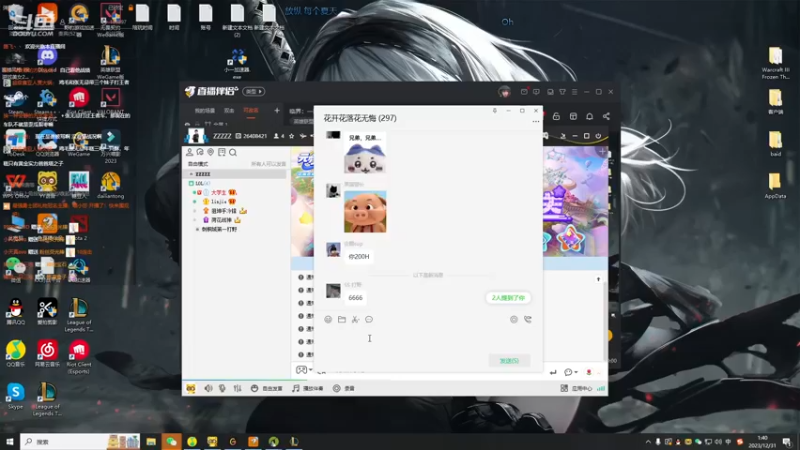Click the power icon on channel bar

[598, 136]
